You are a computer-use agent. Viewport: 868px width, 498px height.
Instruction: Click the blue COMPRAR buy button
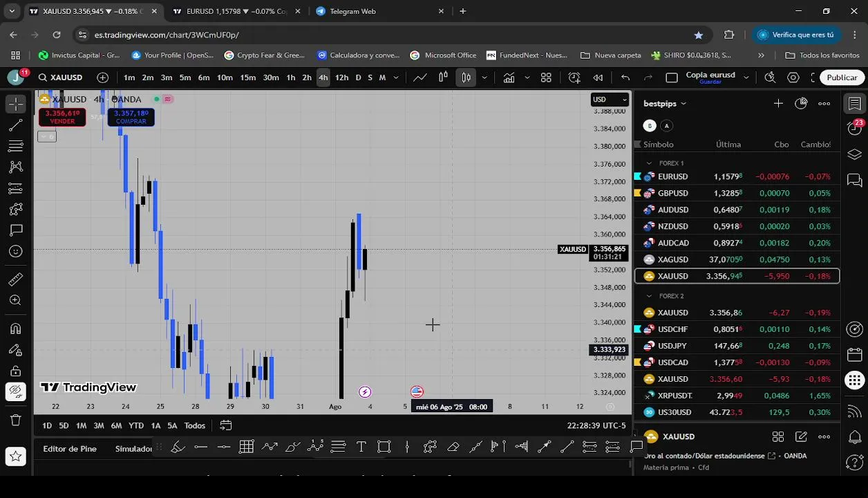pyautogui.click(x=131, y=117)
